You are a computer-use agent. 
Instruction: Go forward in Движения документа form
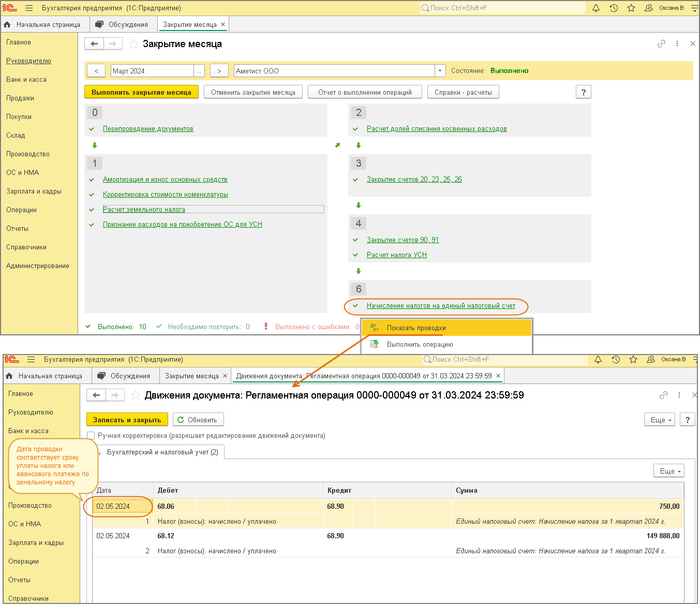click(x=115, y=395)
